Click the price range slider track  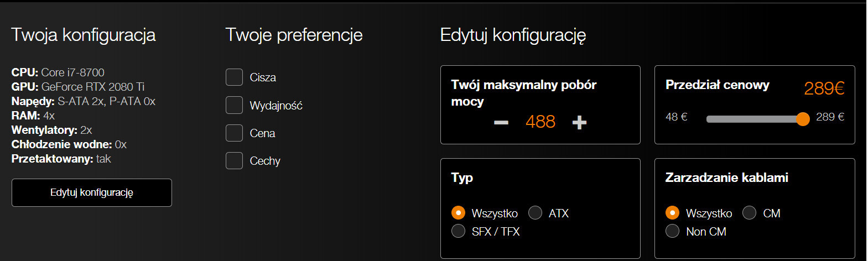click(x=752, y=119)
